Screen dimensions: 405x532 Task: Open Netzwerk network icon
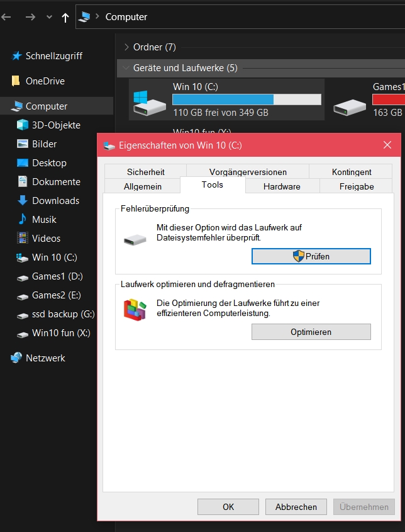16,358
